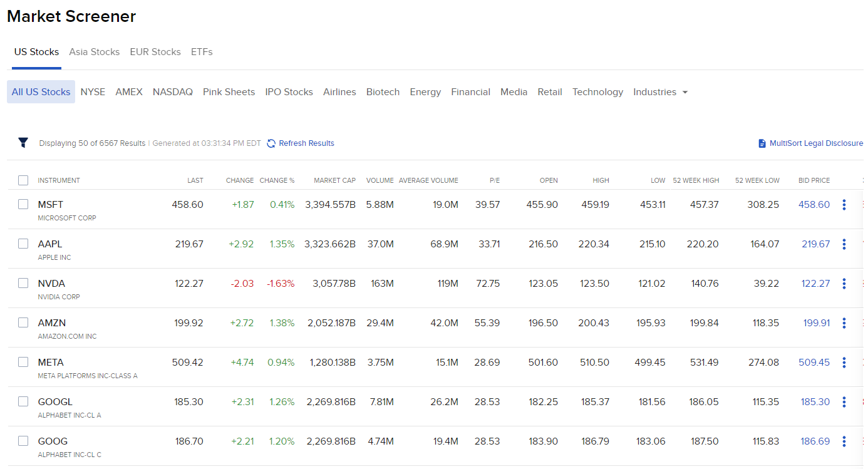
Task: Select the NVDA checkbox
Action: tap(23, 283)
